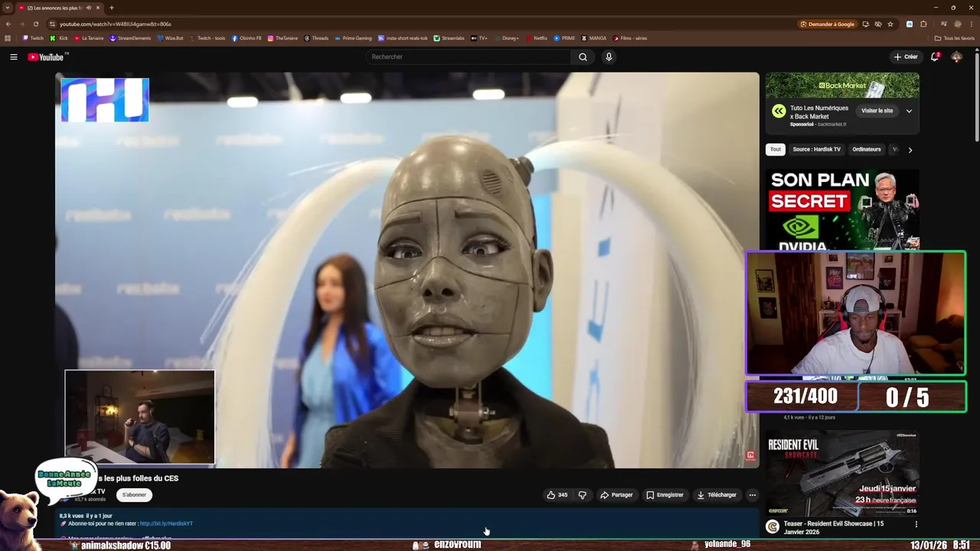Subscribe with the S'abonner button

pyautogui.click(x=134, y=495)
